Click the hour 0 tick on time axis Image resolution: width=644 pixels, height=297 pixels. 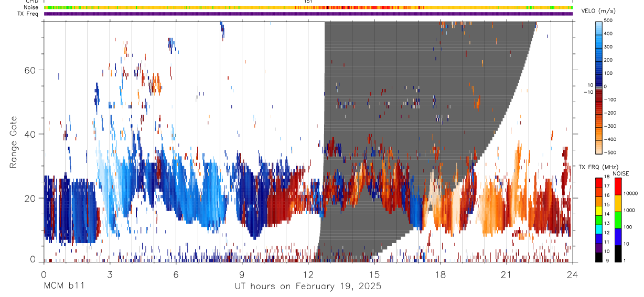click(44, 274)
